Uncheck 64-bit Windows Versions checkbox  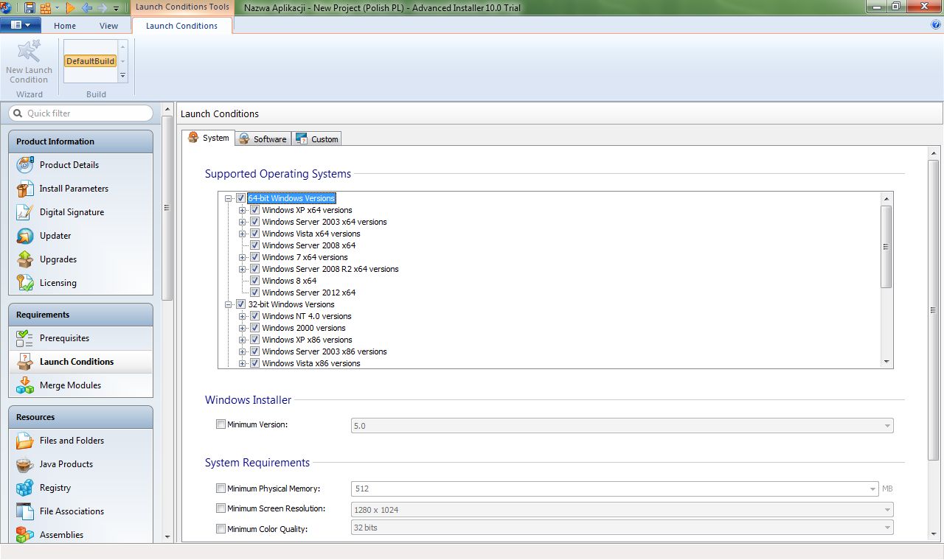pos(240,198)
